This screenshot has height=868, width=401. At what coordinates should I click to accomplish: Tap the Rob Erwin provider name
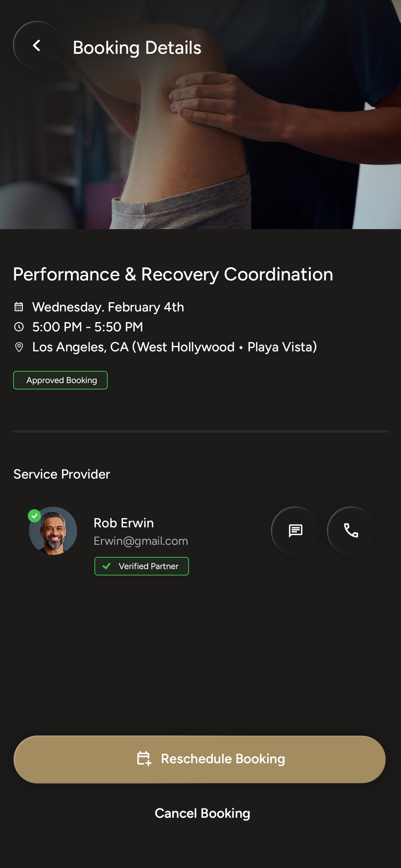(124, 523)
